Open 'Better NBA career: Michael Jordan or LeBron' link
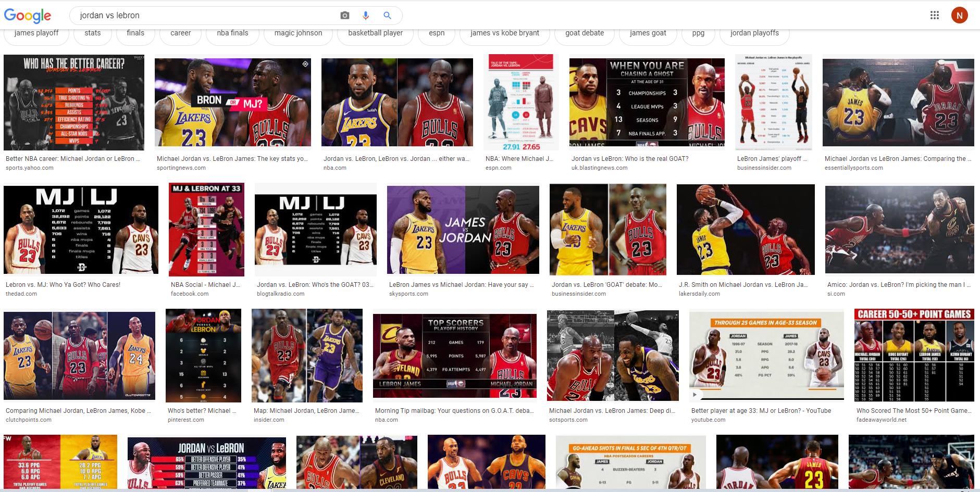Screen dimensions: 980x492 pyautogui.click(x=73, y=159)
